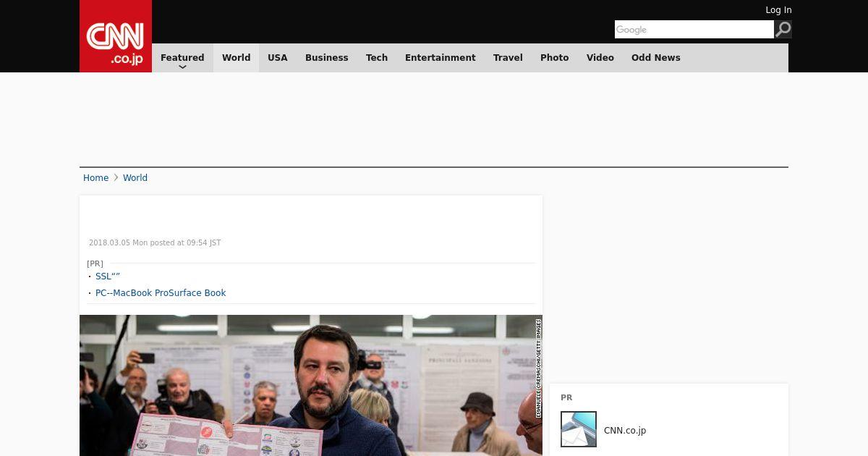Open the Entertainment section
Screen dimensions: 868x456
441,58
